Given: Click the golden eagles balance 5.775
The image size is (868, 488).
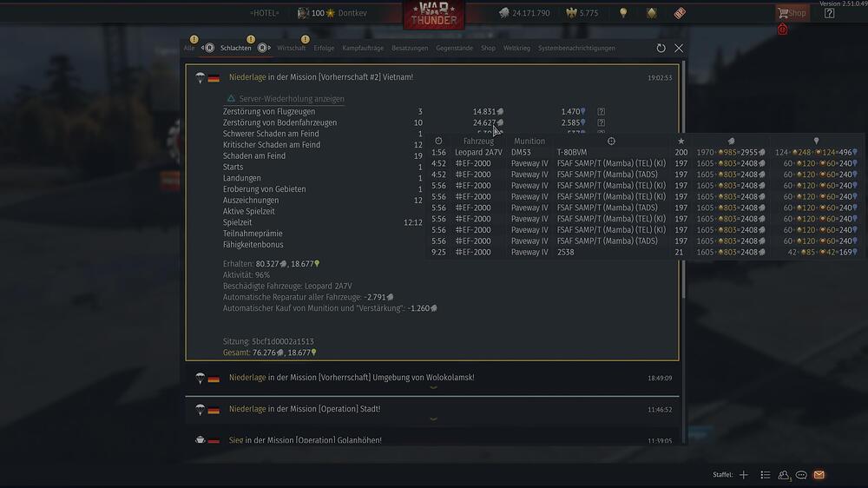Looking at the screenshot, I should 582,13.
